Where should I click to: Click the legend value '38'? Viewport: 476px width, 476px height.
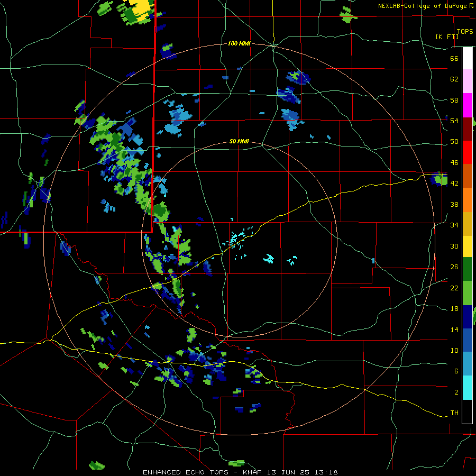(454, 204)
